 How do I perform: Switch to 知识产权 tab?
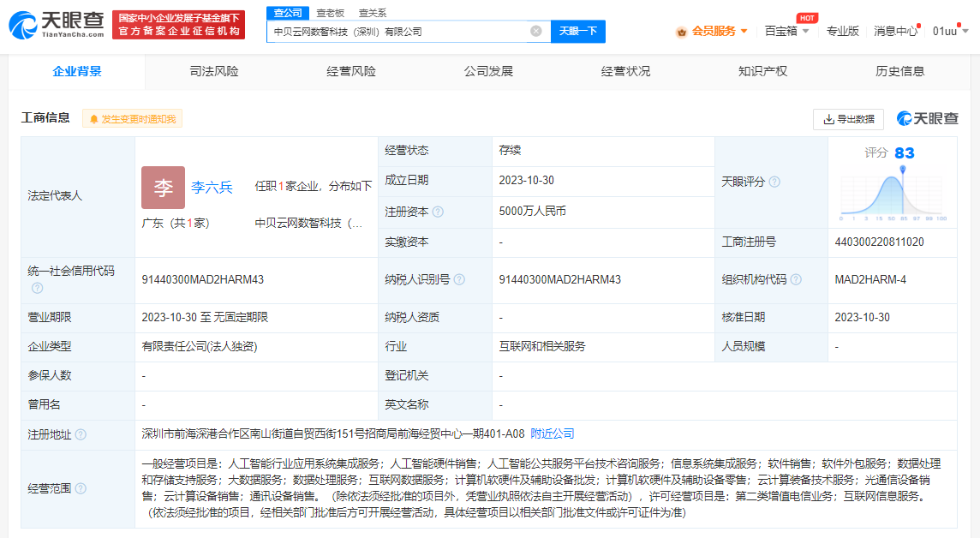point(762,71)
